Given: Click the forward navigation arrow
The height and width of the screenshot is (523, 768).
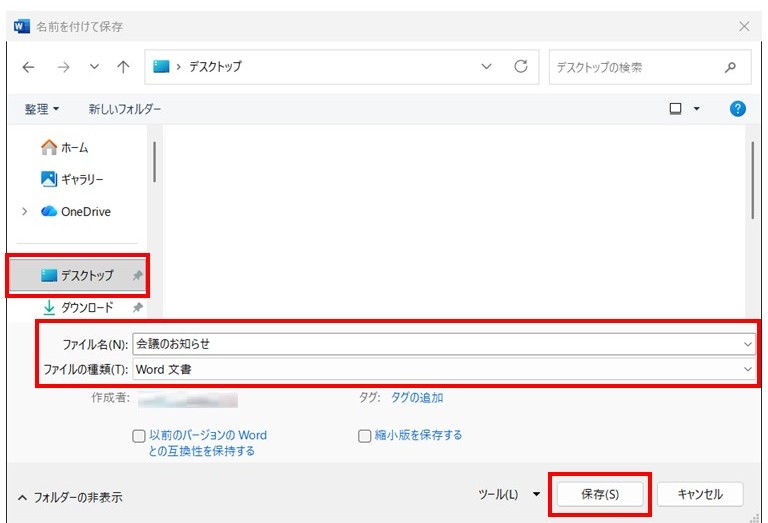Looking at the screenshot, I should pyautogui.click(x=62, y=67).
